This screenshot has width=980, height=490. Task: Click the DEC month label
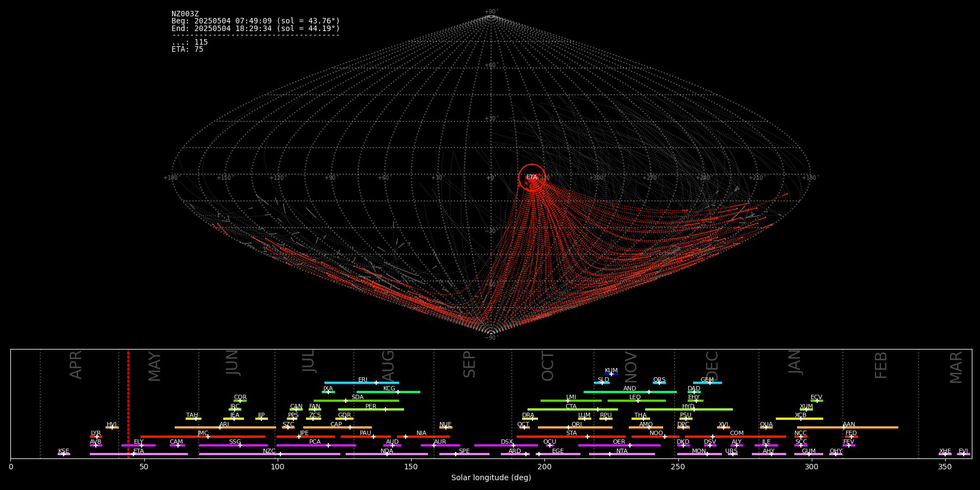(712, 366)
